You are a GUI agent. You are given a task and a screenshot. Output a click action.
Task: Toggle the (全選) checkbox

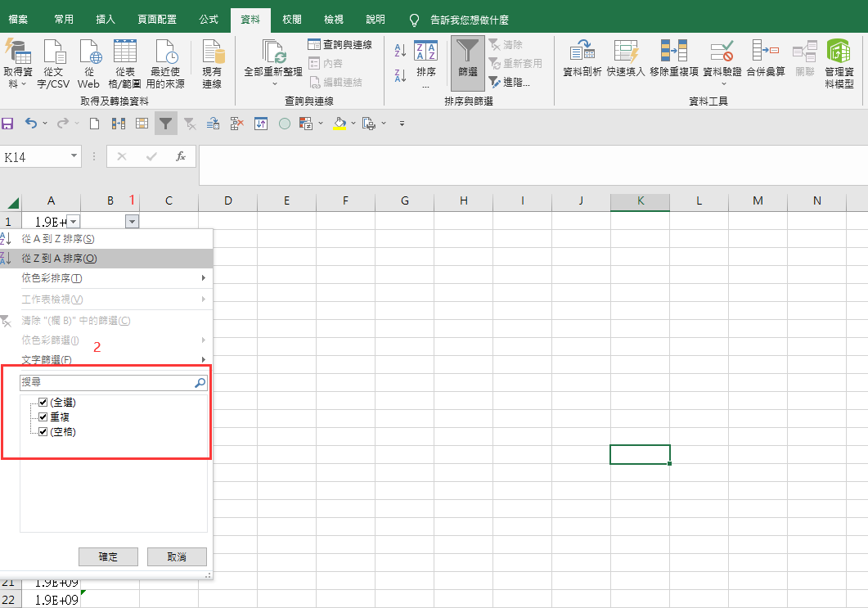tap(43, 403)
